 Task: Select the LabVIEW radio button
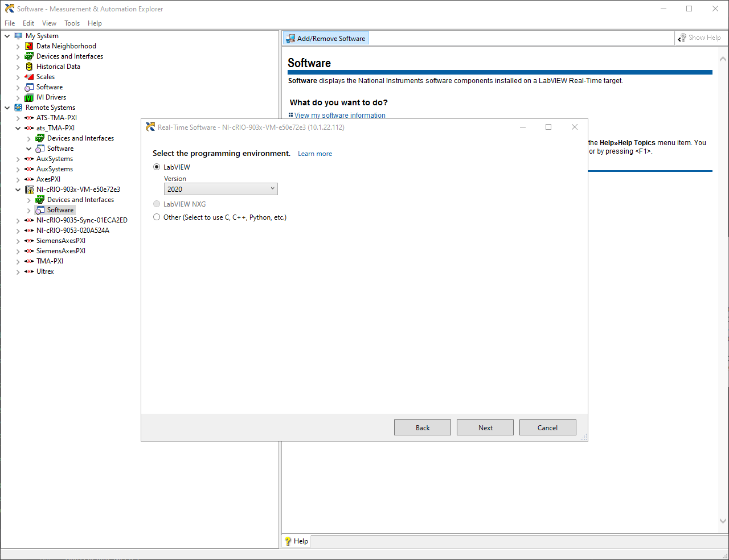(x=157, y=167)
